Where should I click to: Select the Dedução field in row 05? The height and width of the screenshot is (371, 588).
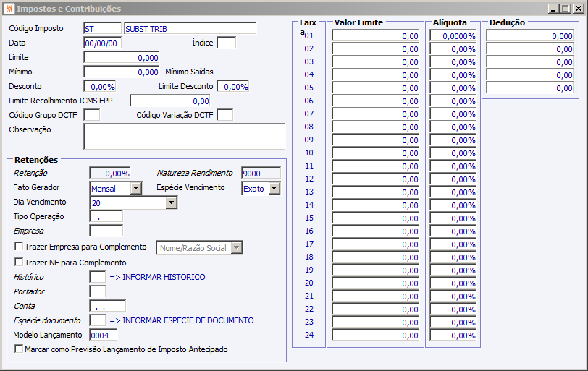click(x=530, y=88)
